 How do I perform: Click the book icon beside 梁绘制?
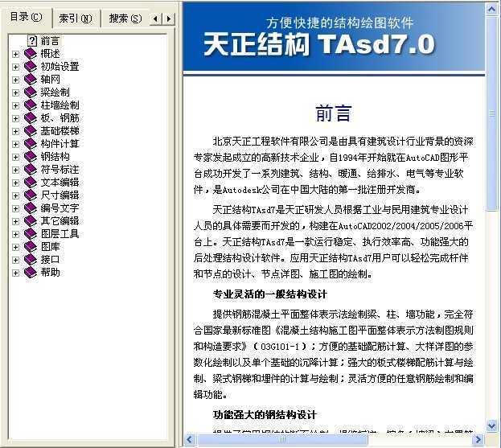coord(31,92)
